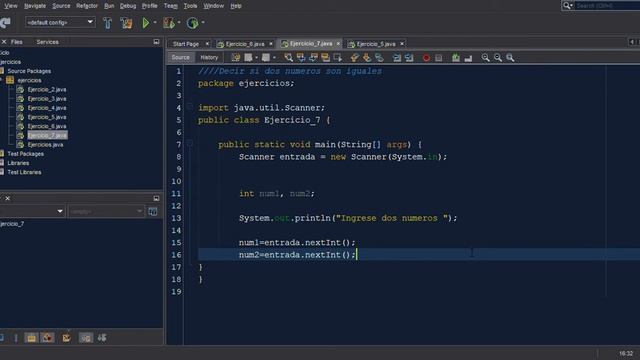Minimize the Navigator window group

point(156,198)
